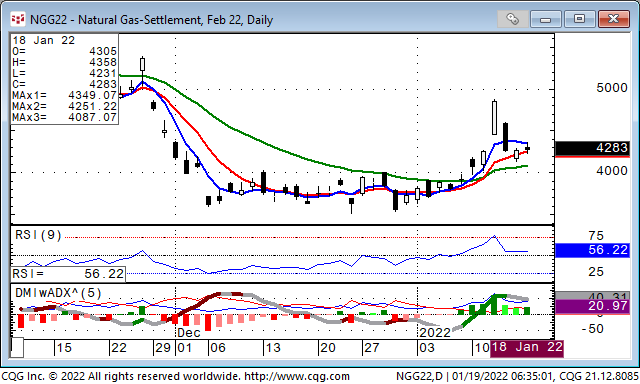Click the DMIwADX^(5) study label

pos(58,293)
